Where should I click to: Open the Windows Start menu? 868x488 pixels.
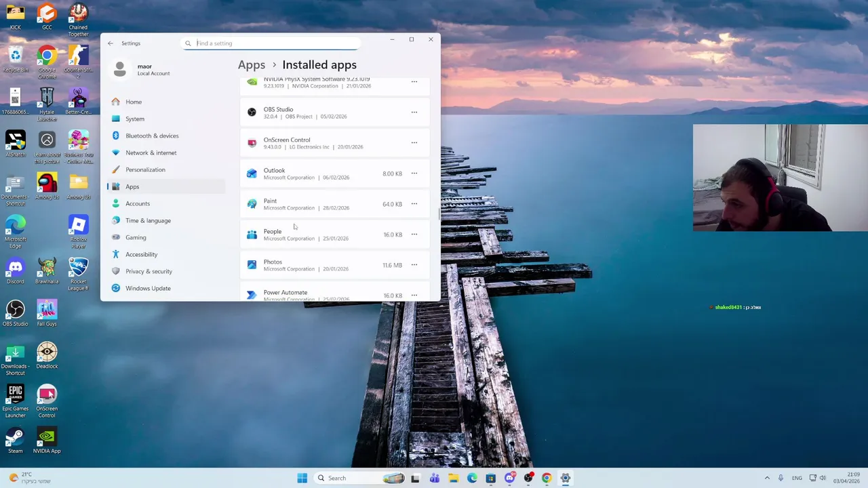coord(302,478)
